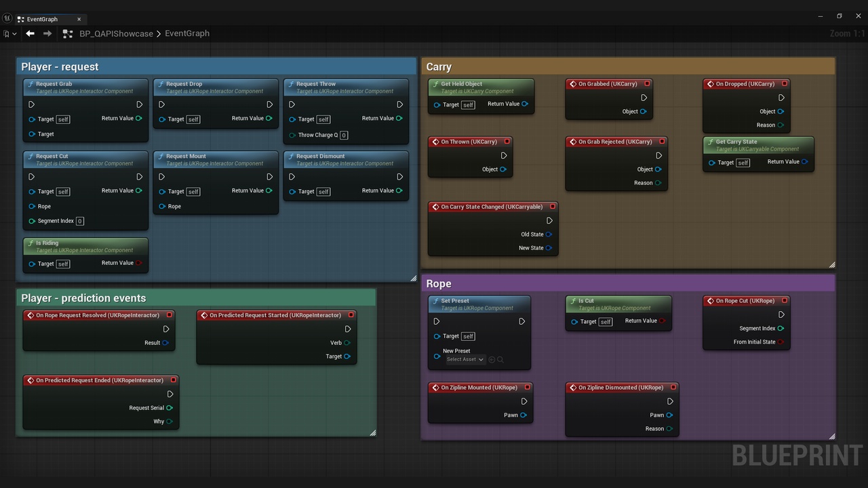Select the Request Cut node title

click(x=52, y=156)
